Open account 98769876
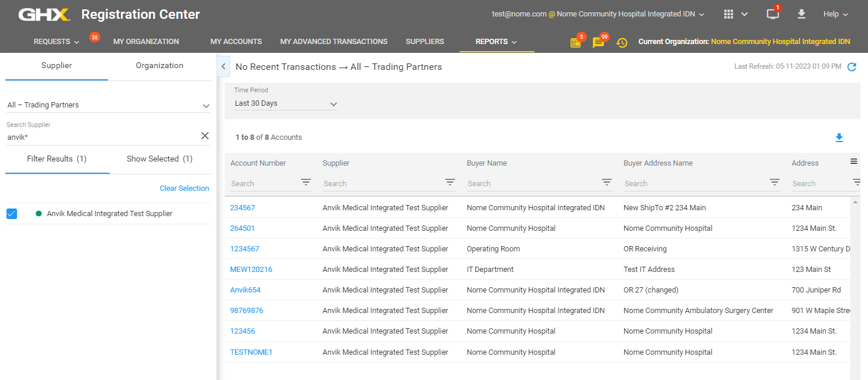Image resolution: width=868 pixels, height=380 pixels. coord(246,311)
